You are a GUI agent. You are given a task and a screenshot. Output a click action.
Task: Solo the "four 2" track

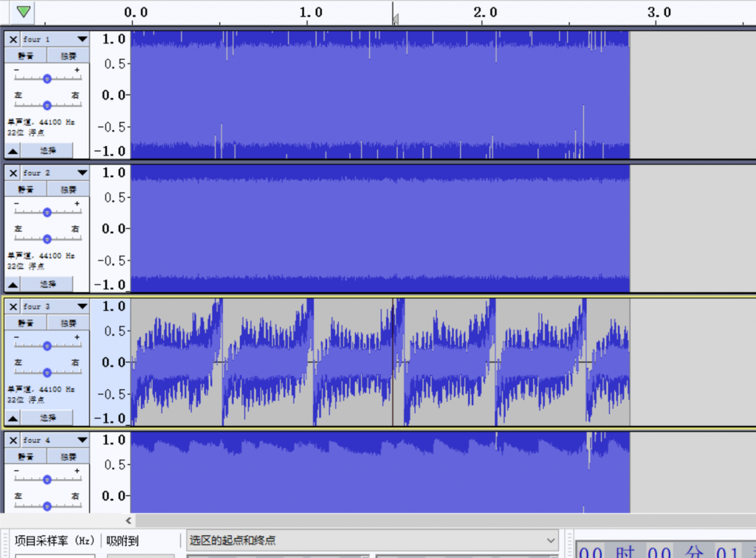[x=69, y=189]
